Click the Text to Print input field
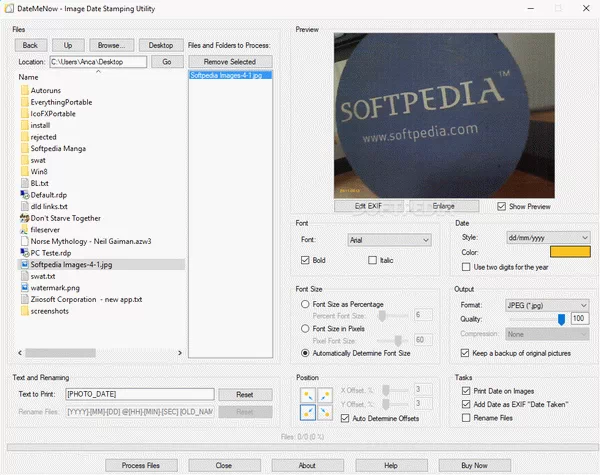 tap(140, 395)
